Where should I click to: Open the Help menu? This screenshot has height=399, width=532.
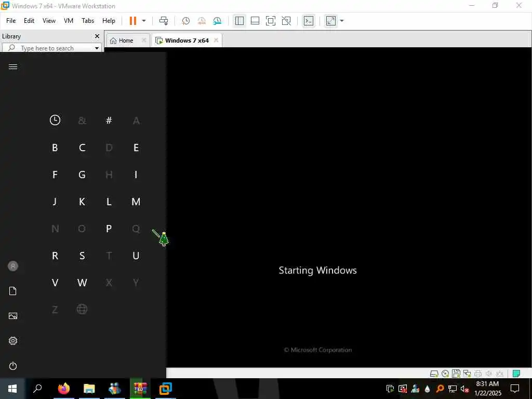(109, 21)
